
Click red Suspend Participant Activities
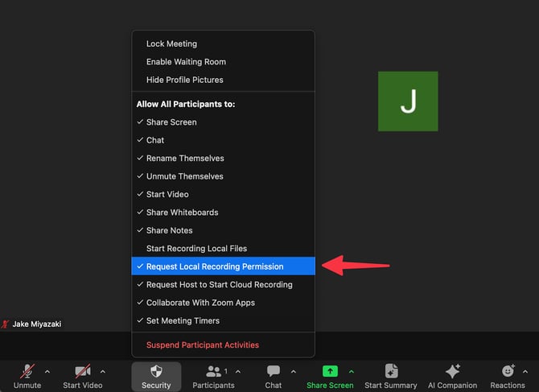tap(203, 345)
